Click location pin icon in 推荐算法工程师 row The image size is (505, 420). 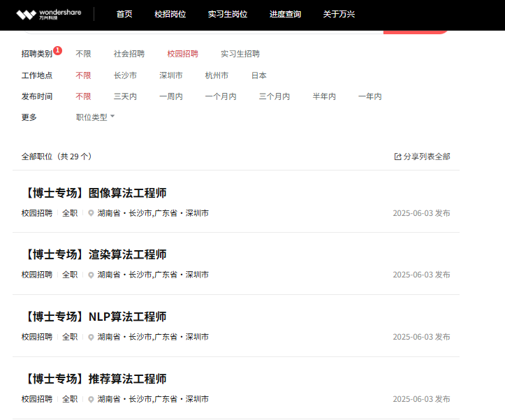(91, 399)
